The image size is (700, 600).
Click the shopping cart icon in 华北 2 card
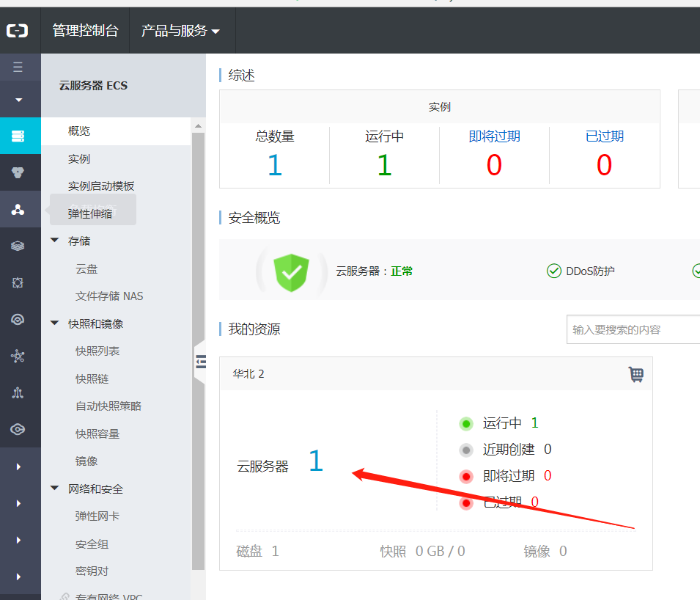pos(636,374)
